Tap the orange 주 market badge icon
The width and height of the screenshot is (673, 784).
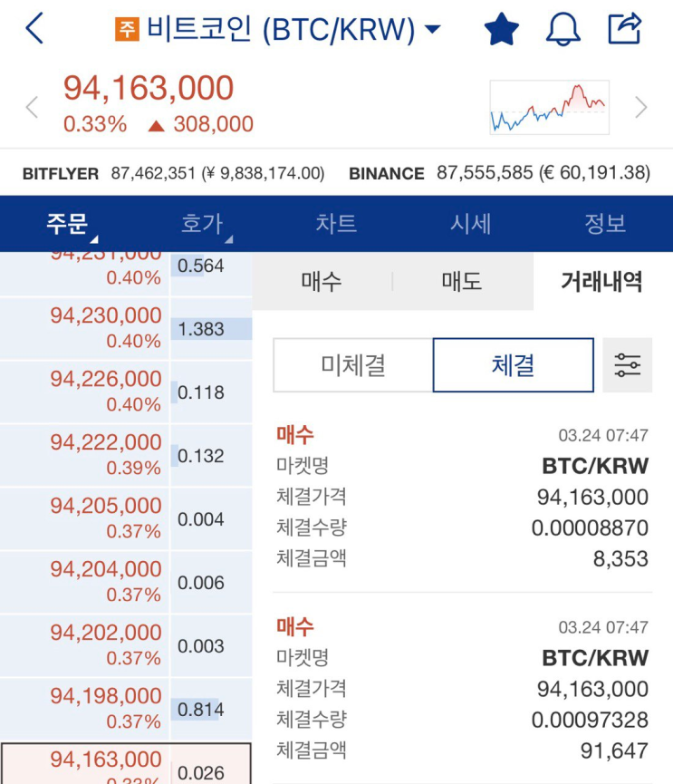tap(127, 30)
